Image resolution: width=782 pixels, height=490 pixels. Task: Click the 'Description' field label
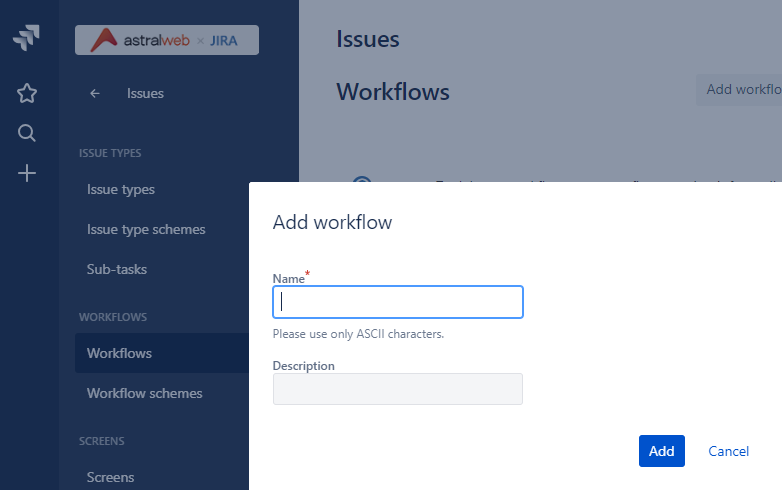coord(303,366)
